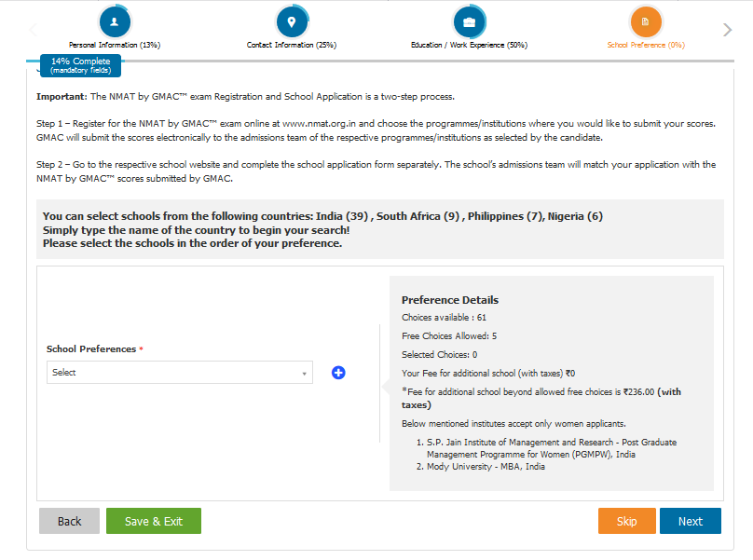This screenshot has height=560, width=753.
Task: Click the left chevron on the step bar
Action: [x=33, y=29]
